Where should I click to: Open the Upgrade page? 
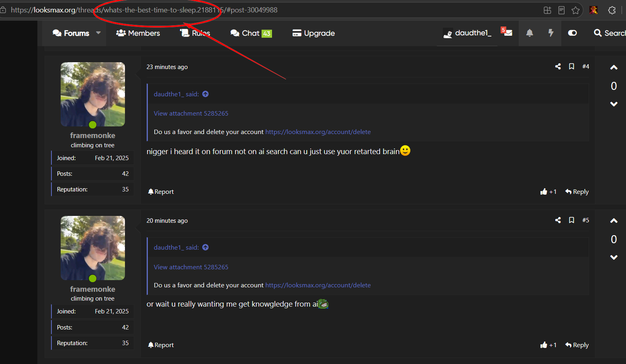coord(313,33)
